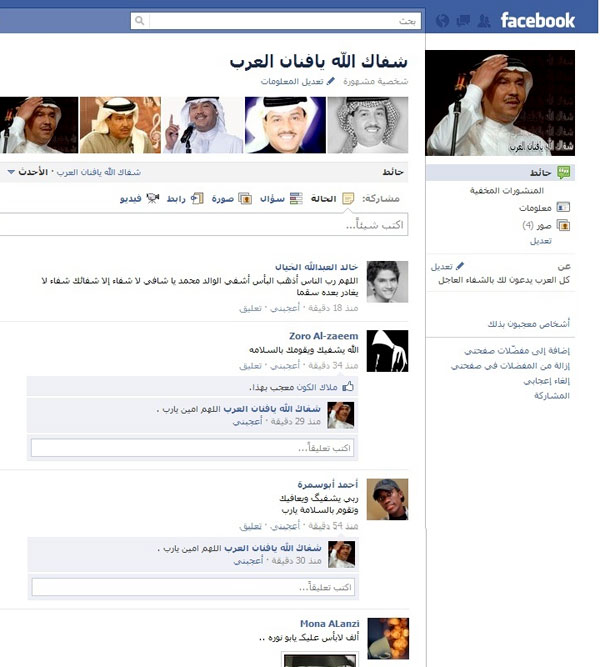This screenshot has height=667, width=600.
Task: Open the grayscale portrait thumbnail in photo strip
Action: coord(368,125)
